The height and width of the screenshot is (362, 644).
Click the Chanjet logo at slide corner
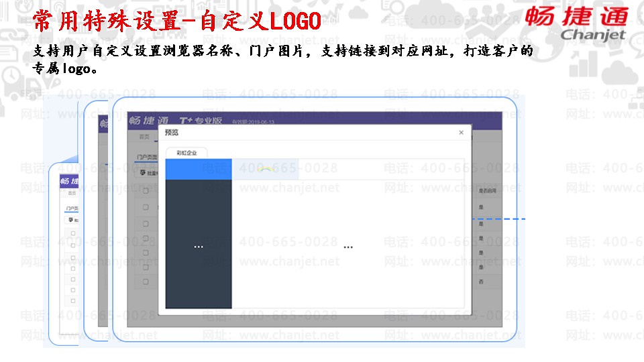[576, 24]
